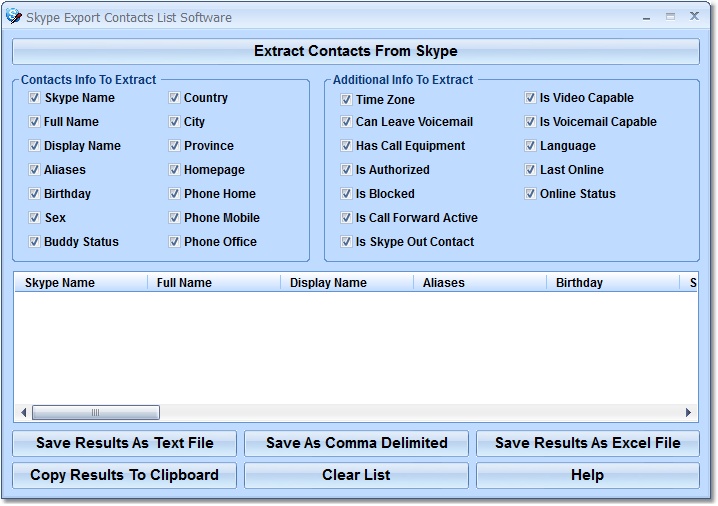
Task: Click the scroll left arrow of results list
Action: [23, 413]
